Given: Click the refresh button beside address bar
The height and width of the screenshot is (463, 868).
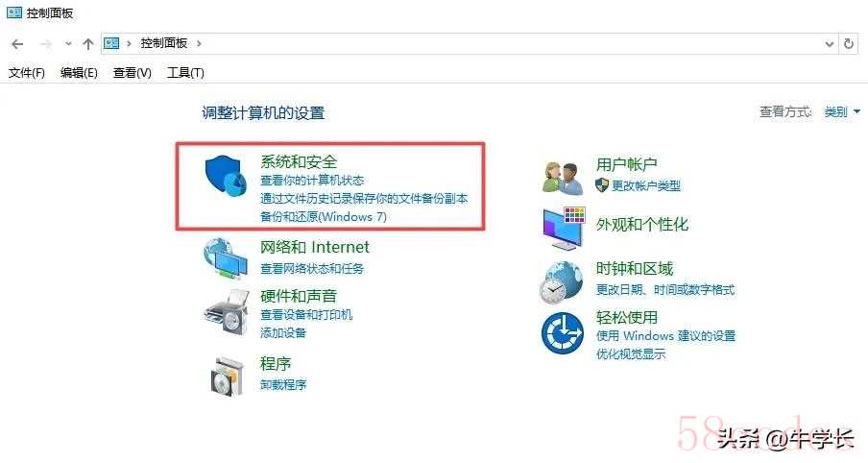Looking at the screenshot, I should [x=849, y=43].
